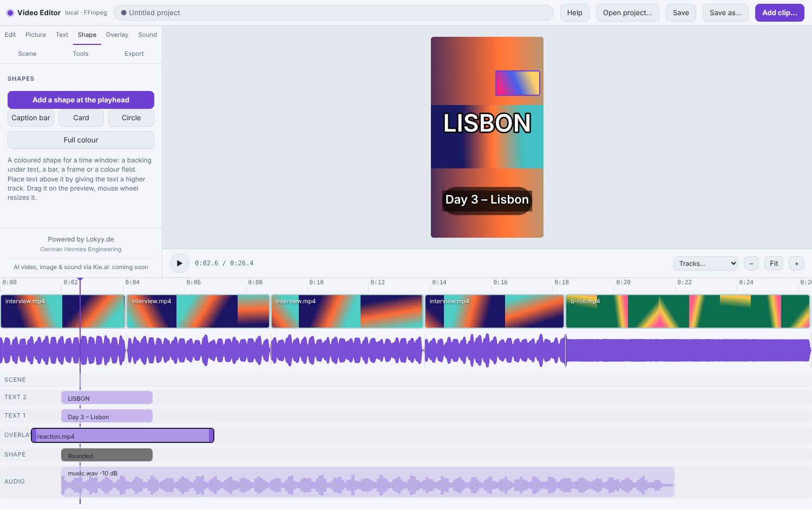Click the overlay thumbnail in the preview
The width and height of the screenshot is (812, 509).
[x=518, y=83]
